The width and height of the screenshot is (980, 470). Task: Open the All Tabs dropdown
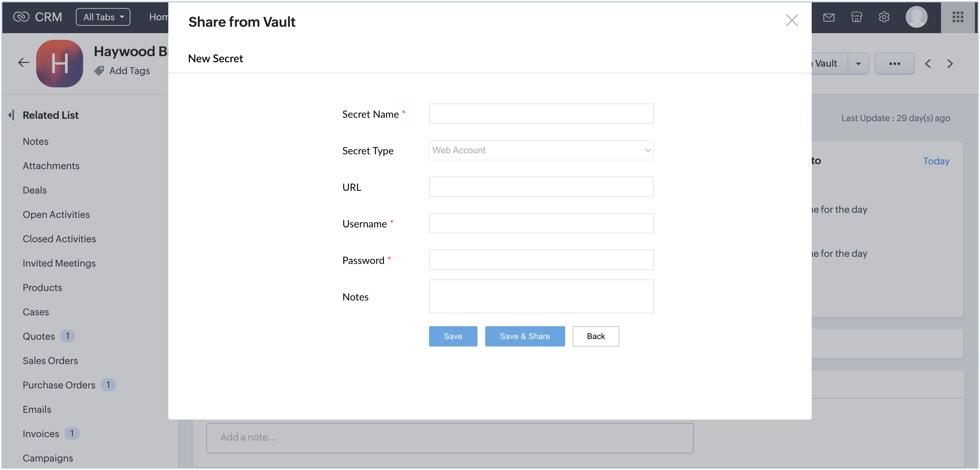103,17
